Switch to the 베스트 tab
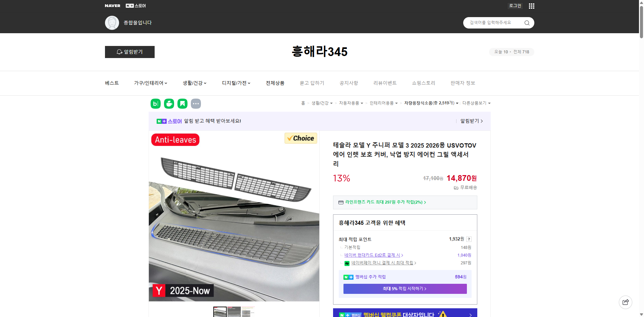The height and width of the screenshot is (317, 644). coord(111,83)
